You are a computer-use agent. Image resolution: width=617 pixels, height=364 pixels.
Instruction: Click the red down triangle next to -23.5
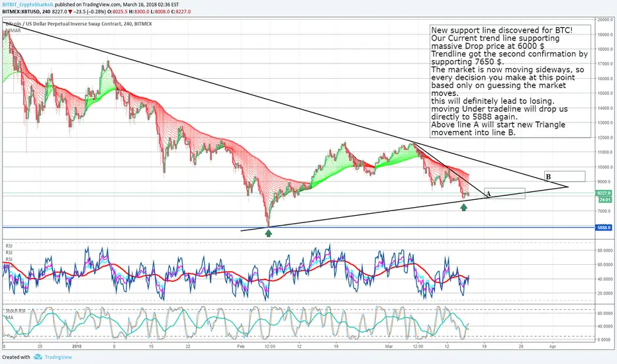(70, 12)
